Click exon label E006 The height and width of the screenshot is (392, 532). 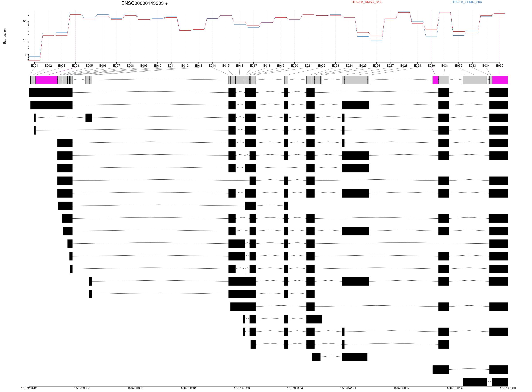(103, 66)
